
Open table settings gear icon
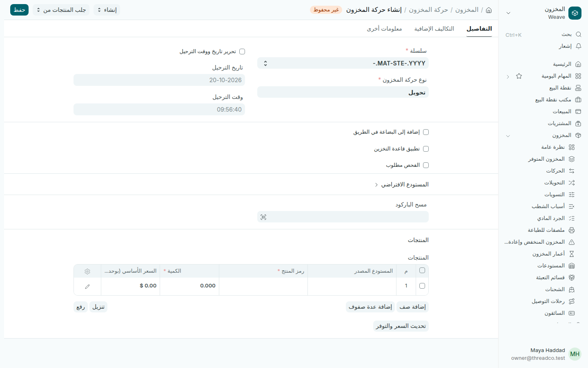click(87, 272)
